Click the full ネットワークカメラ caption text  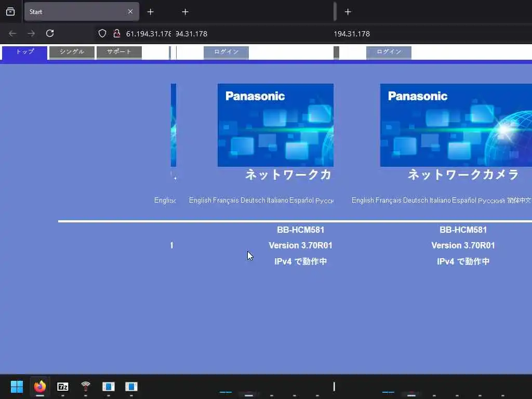(463, 175)
